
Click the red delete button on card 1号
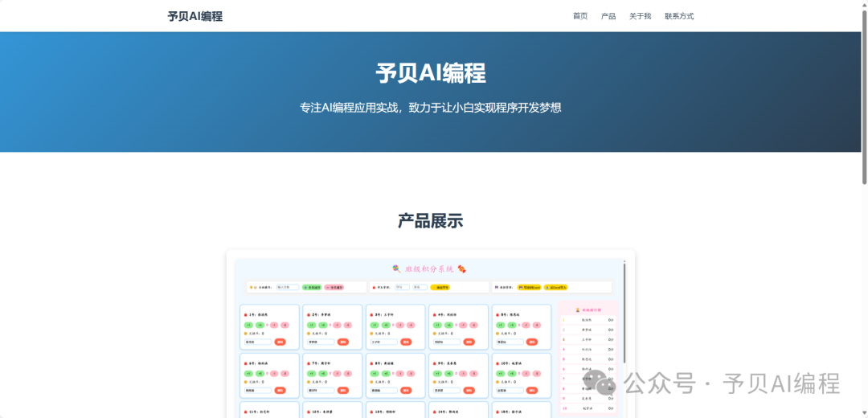(280, 342)
